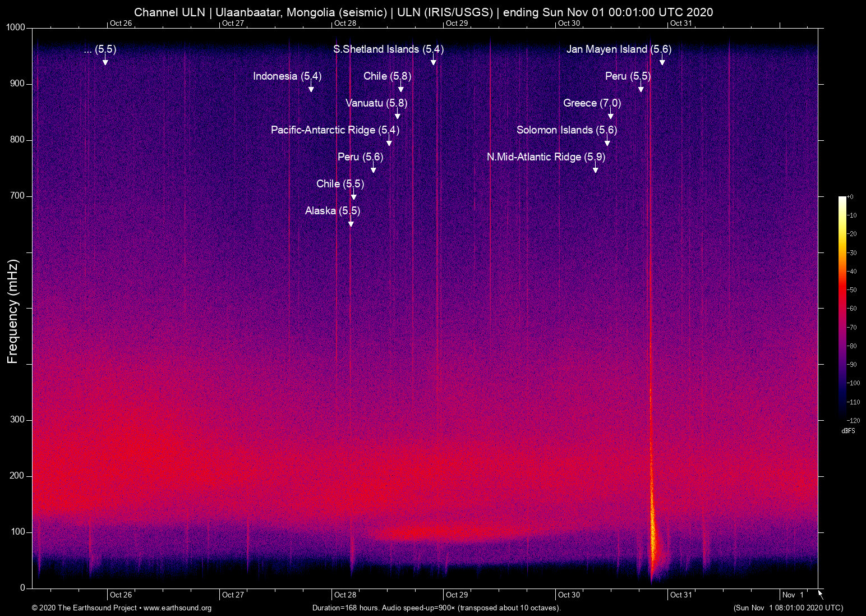Click the arrow under S.Shetland Islands (5.4)
Image resolution: width=866 pixels, height=616 pixels.
434,61
